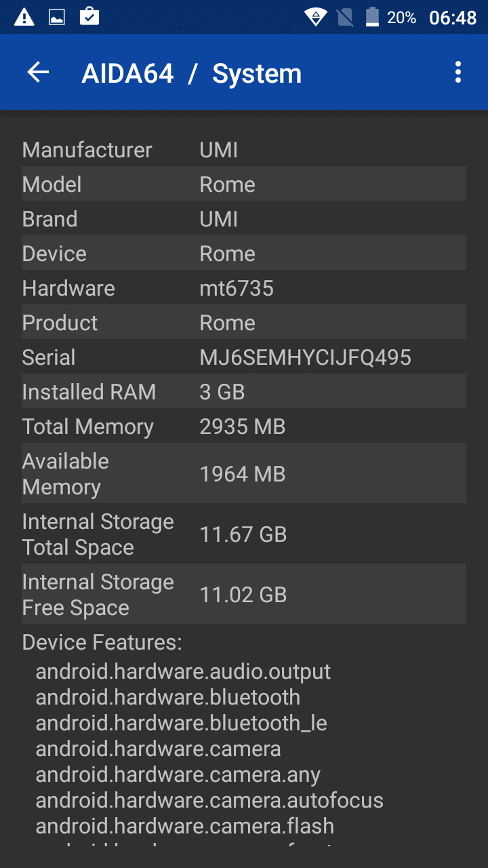Select the Available Memory row
The width and height of the screenshot is (488, 868).
pyautogui.click(x=243, y=473)
